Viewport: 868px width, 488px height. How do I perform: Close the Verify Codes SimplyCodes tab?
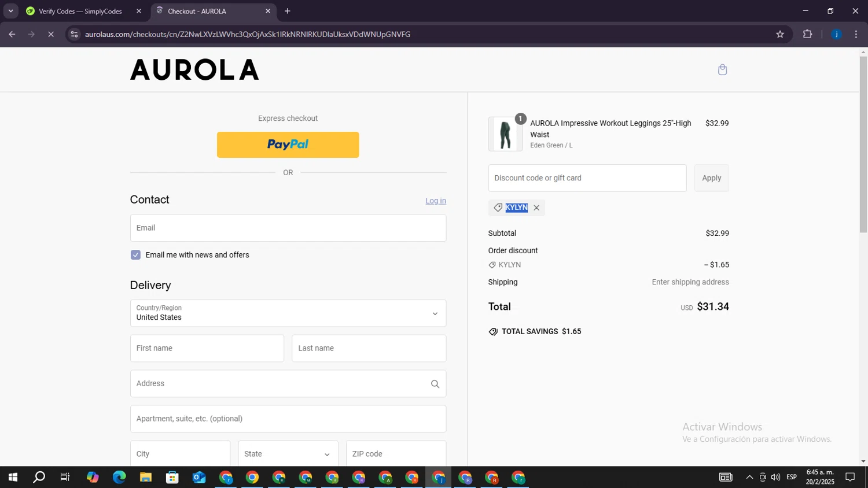click(139, 11)
